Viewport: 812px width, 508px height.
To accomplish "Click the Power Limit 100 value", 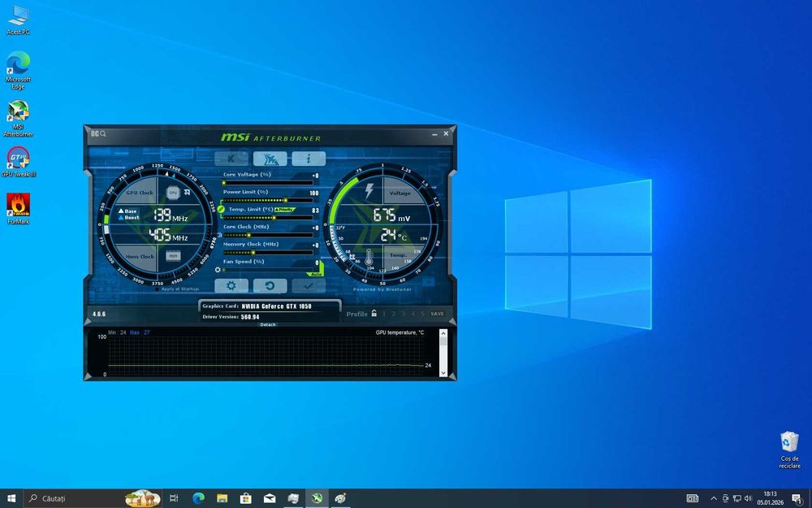I will (314, 193).
